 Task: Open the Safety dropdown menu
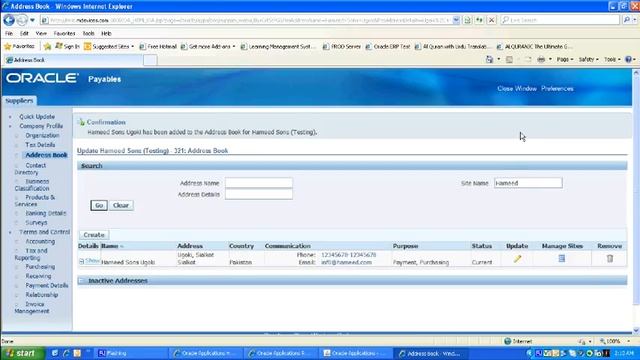pos(589,60)
